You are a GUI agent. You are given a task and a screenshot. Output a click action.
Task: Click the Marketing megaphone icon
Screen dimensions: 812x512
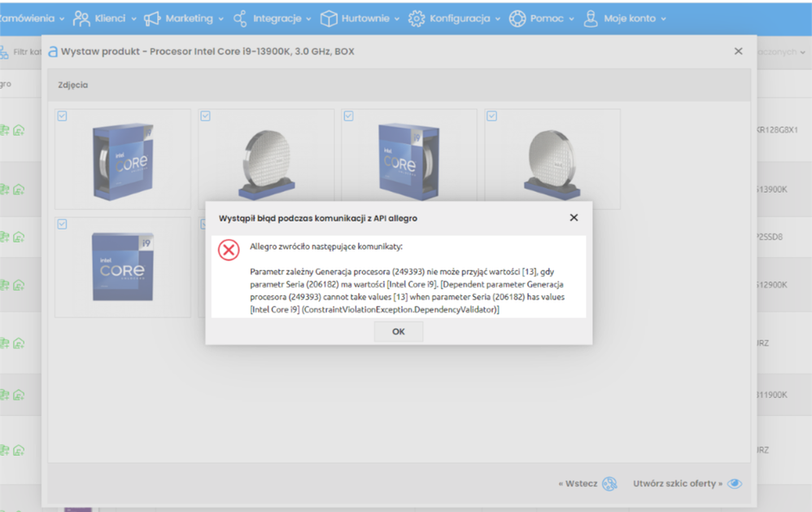click(151, 19)
